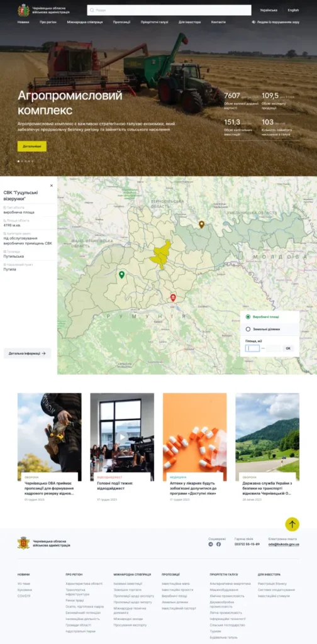Open the green hills road news thumbnail

point(267,437)
